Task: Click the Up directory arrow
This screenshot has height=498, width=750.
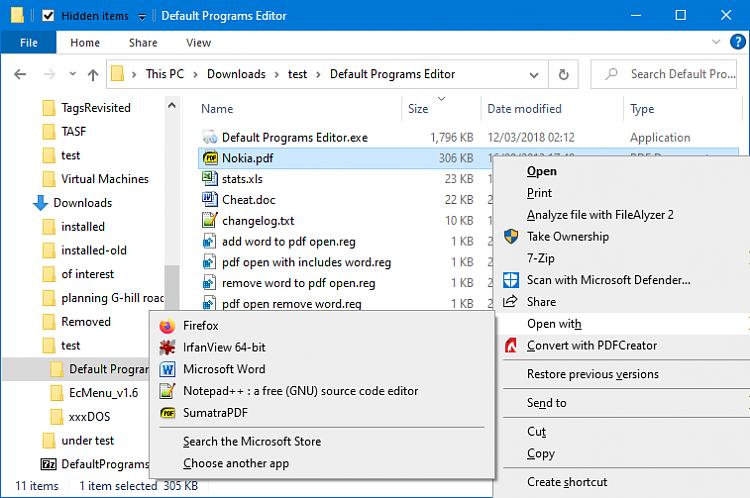Action: (93, 74)
